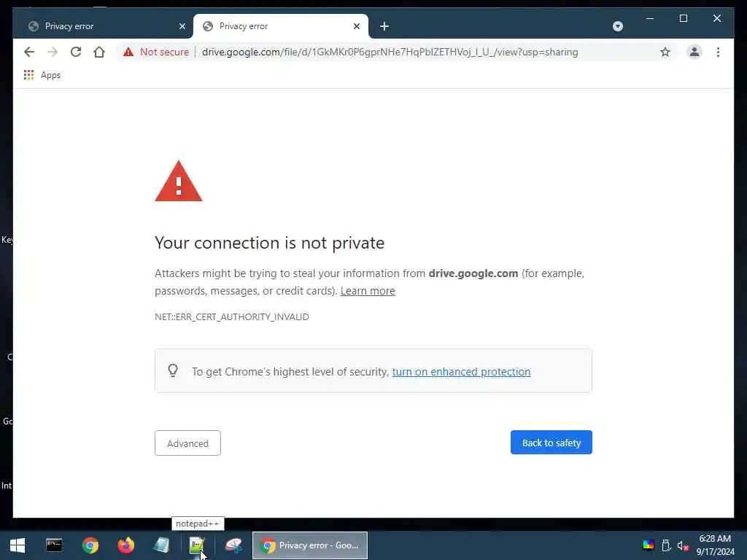
Task: Activate the Privacy error Chrome taskbar button
Action: pos(309,545)
